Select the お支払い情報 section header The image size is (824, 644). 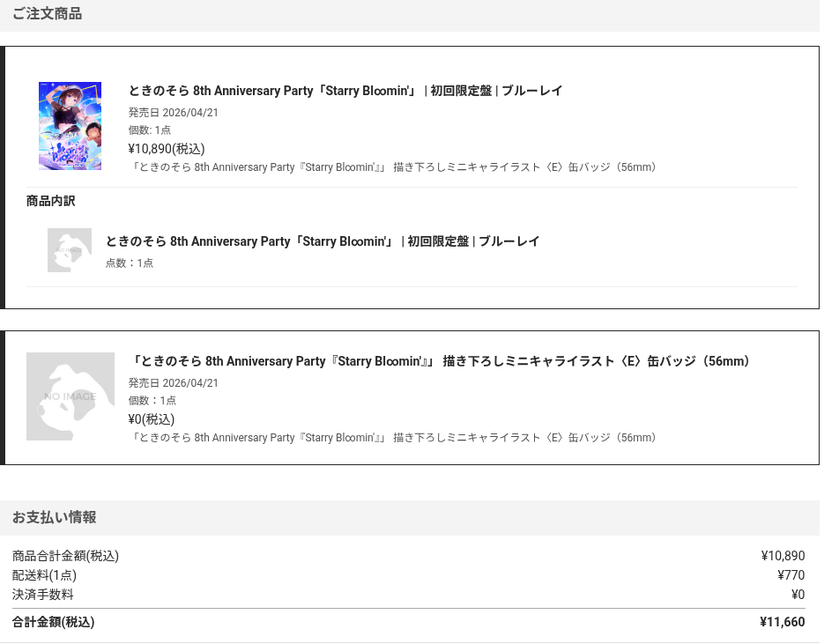[54, 517]
